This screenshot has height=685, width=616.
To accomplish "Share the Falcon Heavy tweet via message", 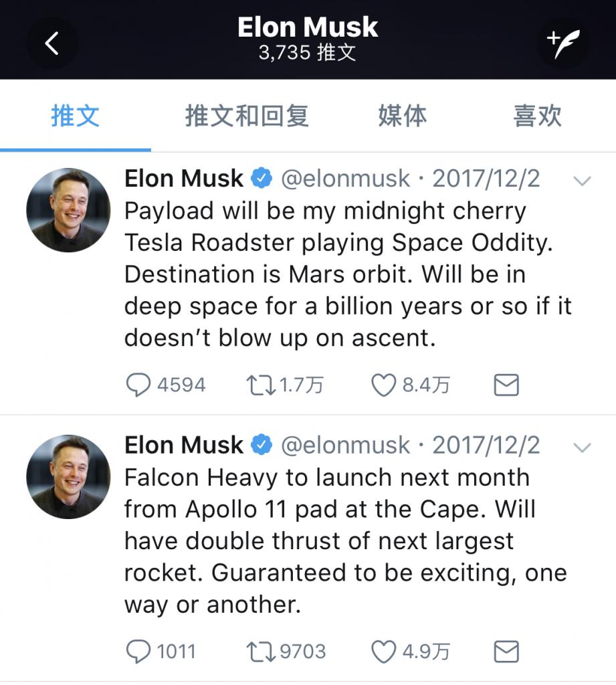I will pyautogui.click(x=506, y=652).
